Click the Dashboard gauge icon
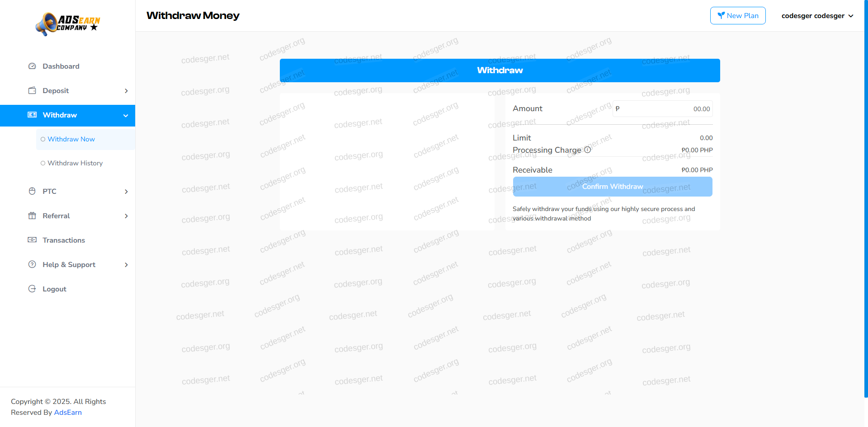This screenshot has height=427, width=868. pos(32,66)
